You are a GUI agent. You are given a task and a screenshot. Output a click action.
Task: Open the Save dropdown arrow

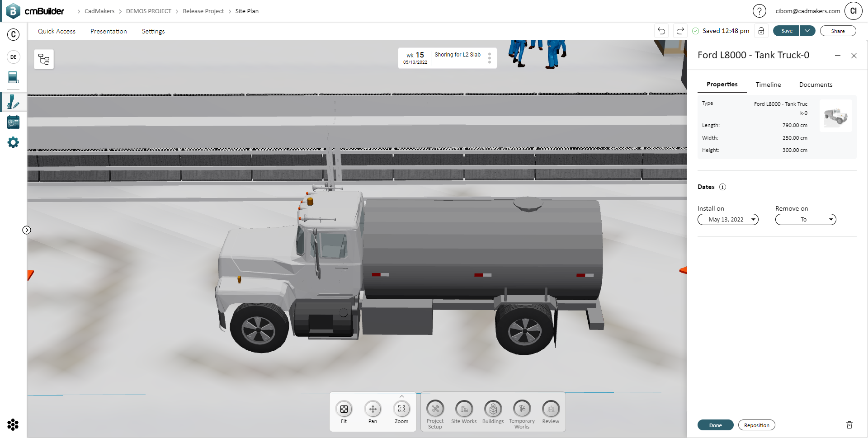pyautogui.click(x=807, y=31)
